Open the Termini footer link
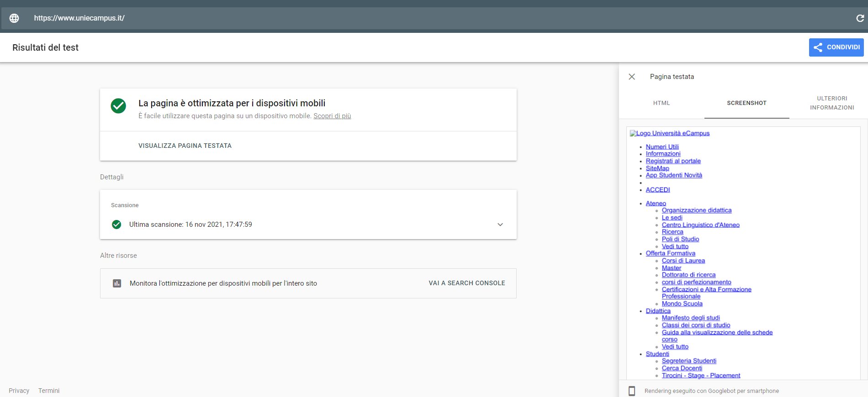 49,391
